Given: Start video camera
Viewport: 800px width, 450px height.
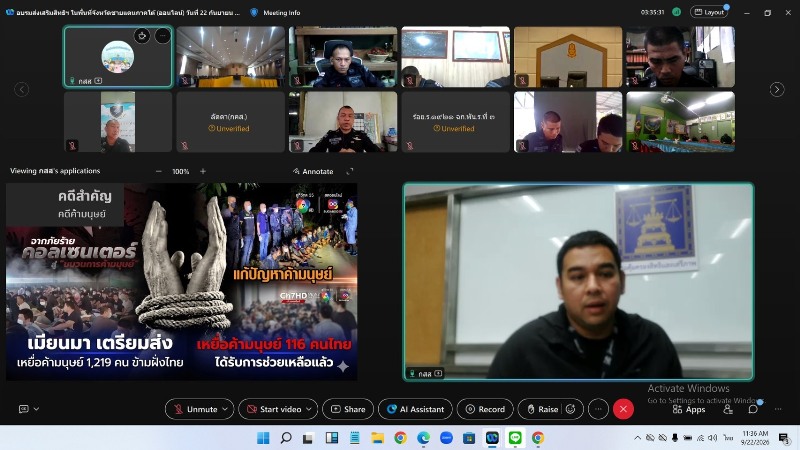Looking at the screenshot, I should point(275,409).
